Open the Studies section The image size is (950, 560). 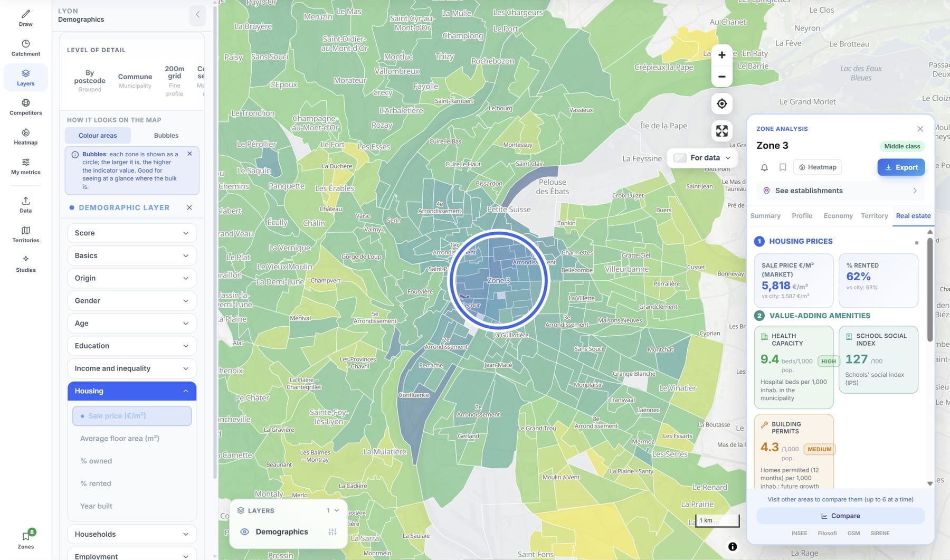click(25, 263)
